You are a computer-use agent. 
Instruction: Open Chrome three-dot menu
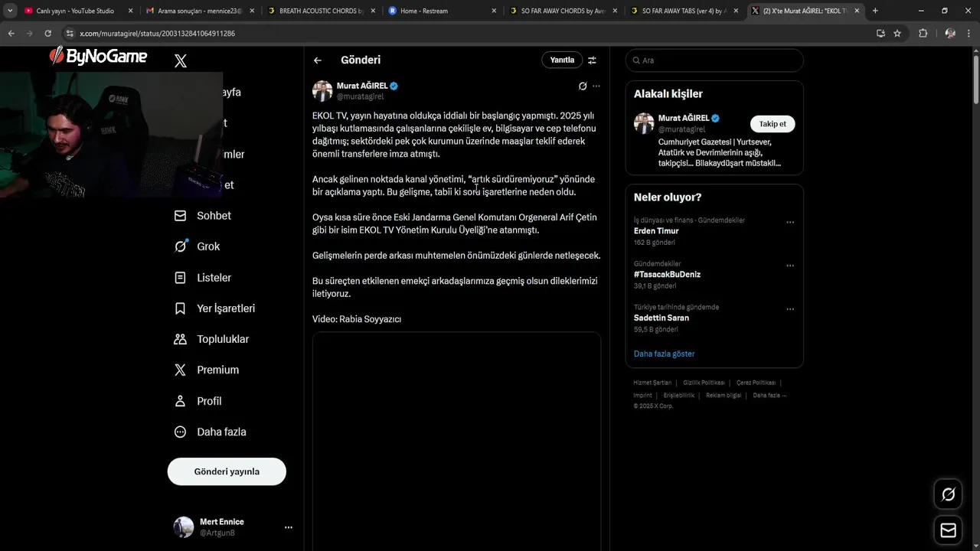pyautogui.click(x=969, y=34)
